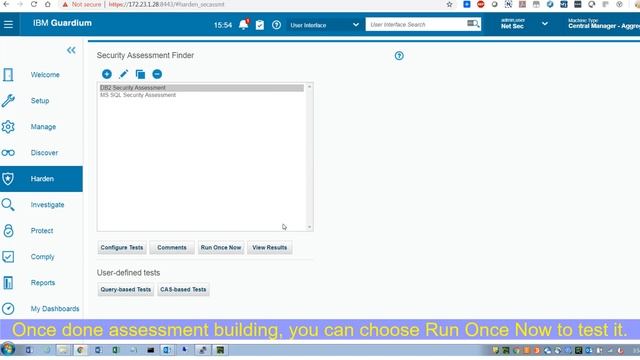The width and height of the screenshot is (640, 360).
Task: Select MS SQL Security Assessment in list
Action: coord(138,95)
